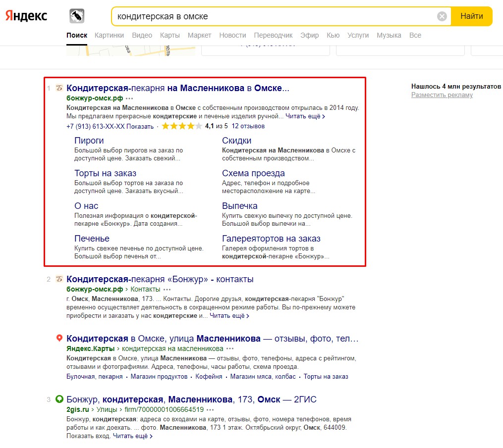Open Бонжур, кондитерская, Масленникова, 173 2ГИС result
503x448 pixels.
(191, 399)
